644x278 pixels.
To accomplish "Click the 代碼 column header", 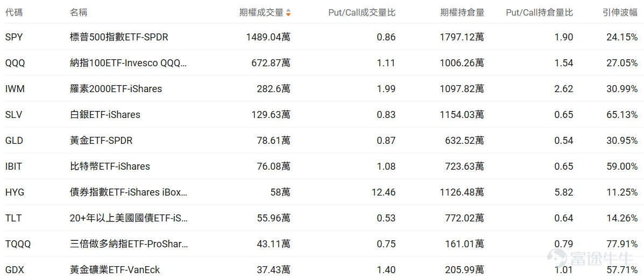I will point(14,13).
